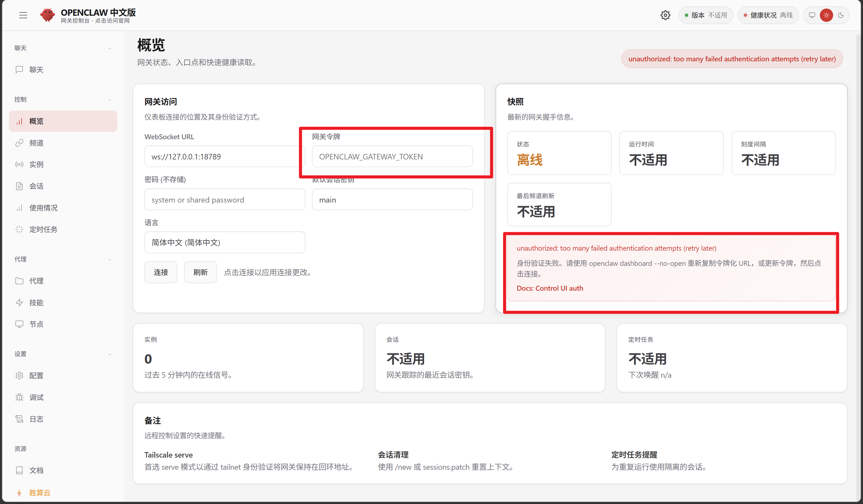Open the settings gear in header

pyautogui.click(x=665, y=15)
